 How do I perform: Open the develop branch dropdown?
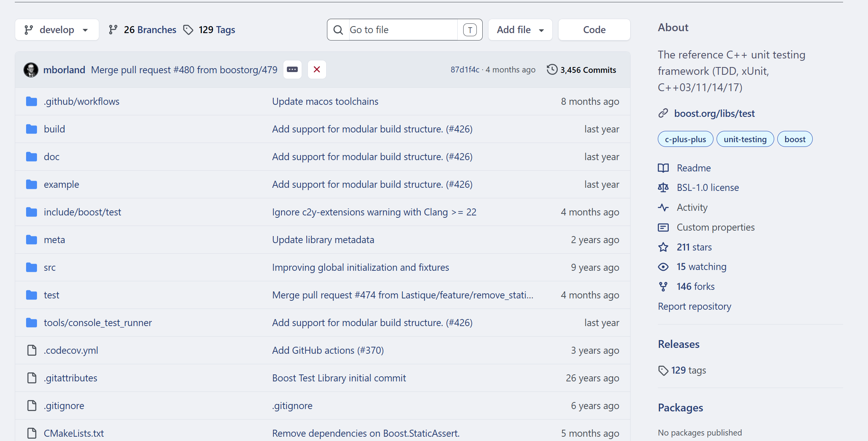pos(57,30)
